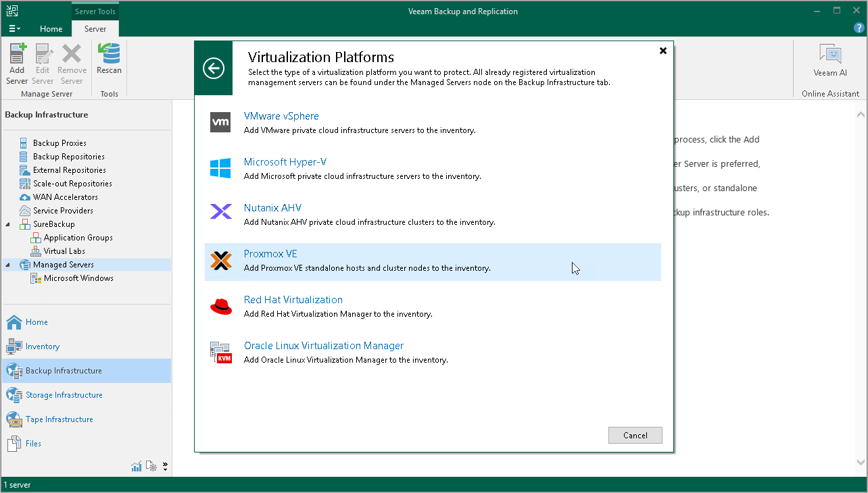Click the Rescan database icon

click(109, 54)
